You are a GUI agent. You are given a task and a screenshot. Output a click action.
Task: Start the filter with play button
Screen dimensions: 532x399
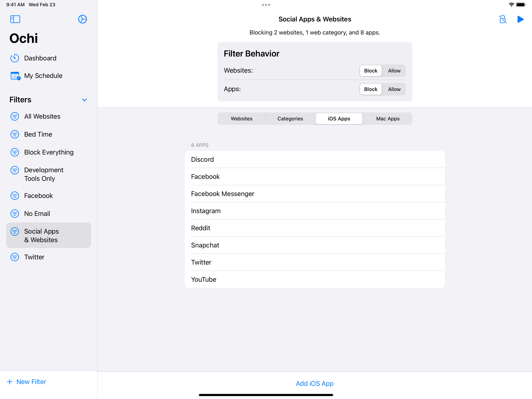[x=520, y=19]
